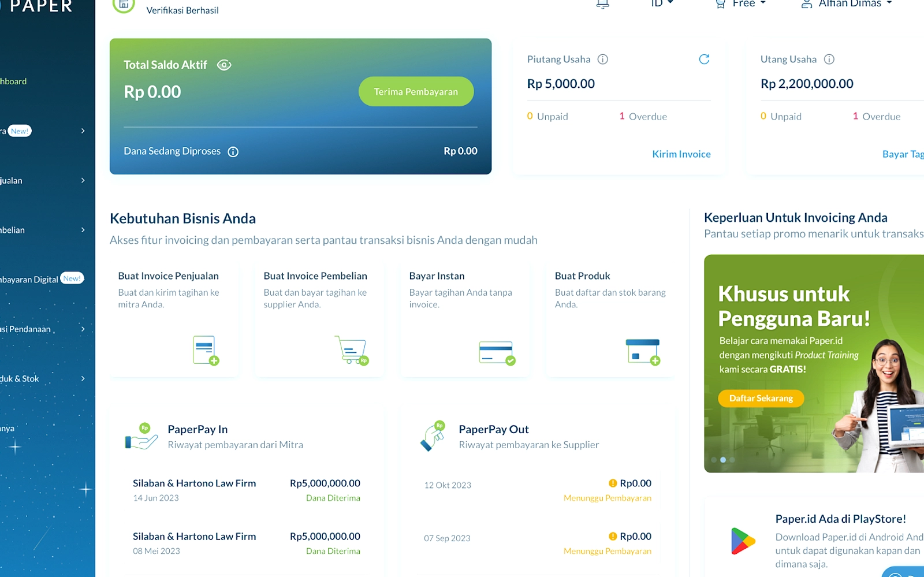Toggle Total Saldo Aktif eye visibility icon
The width and height of the screenshot is (924, 577).
point(224,65)
